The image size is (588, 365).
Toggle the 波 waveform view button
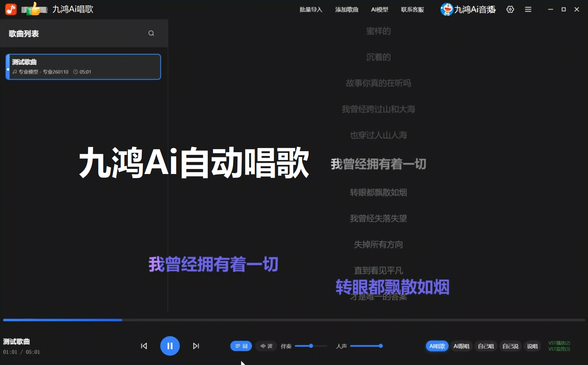(266, 346)
